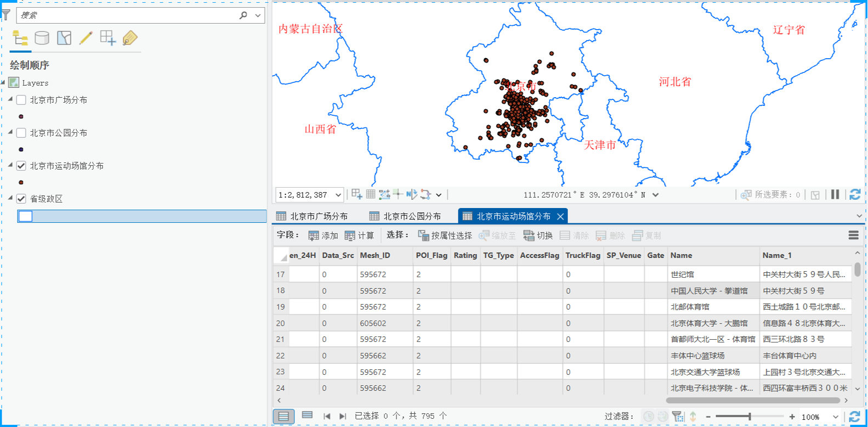Click the table options hamburger menu icon

pyautogui.click(x=854, y=235)
